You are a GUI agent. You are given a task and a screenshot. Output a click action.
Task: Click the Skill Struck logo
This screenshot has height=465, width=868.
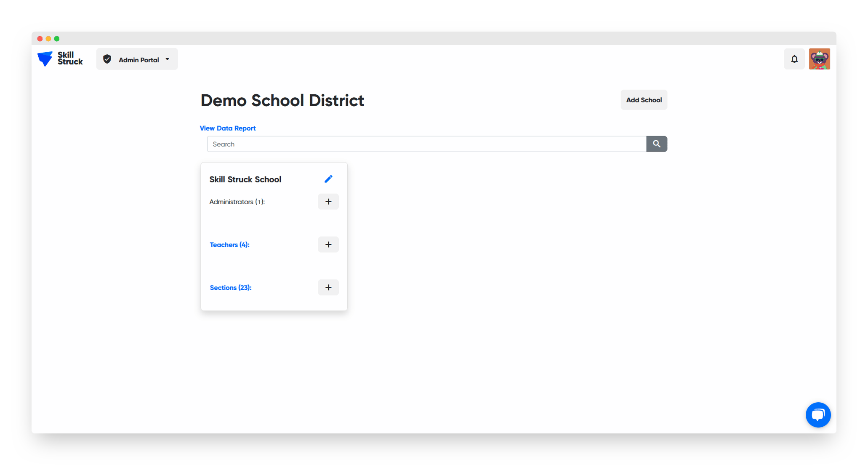(x=60, y=59)
